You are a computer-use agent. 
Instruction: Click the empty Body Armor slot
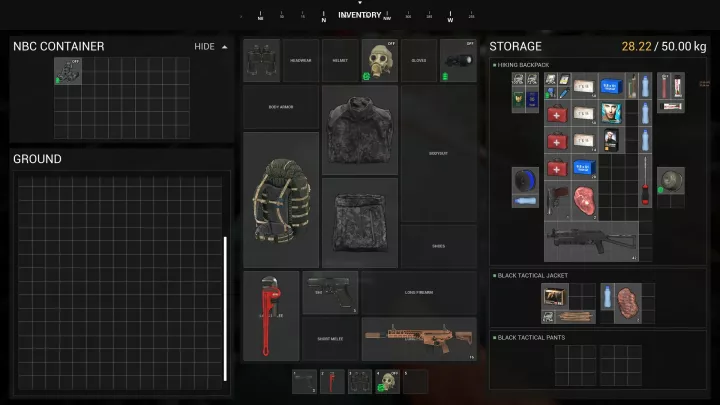point(281,108)
